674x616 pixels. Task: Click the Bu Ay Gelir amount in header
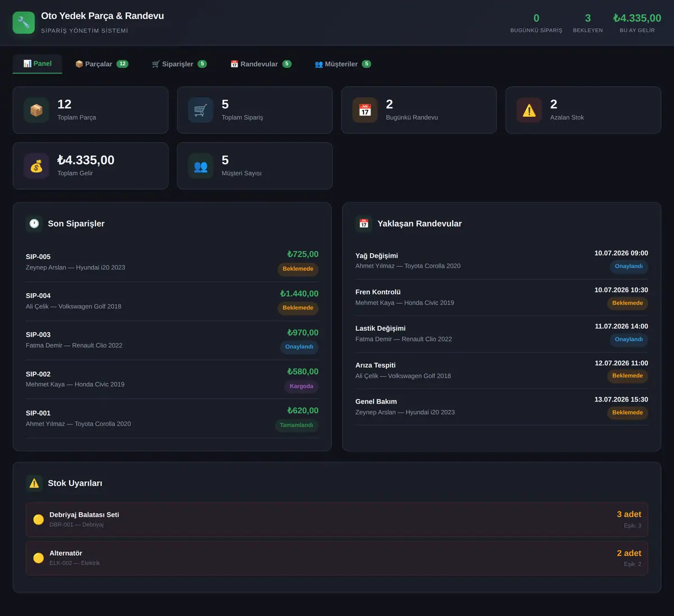click(x=637, y=18)
